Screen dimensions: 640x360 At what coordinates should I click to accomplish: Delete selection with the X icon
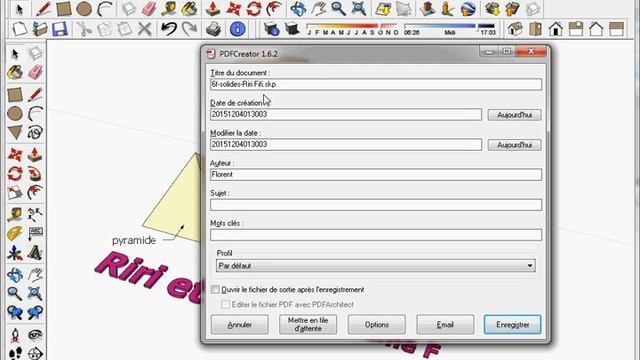coord(144,29)
